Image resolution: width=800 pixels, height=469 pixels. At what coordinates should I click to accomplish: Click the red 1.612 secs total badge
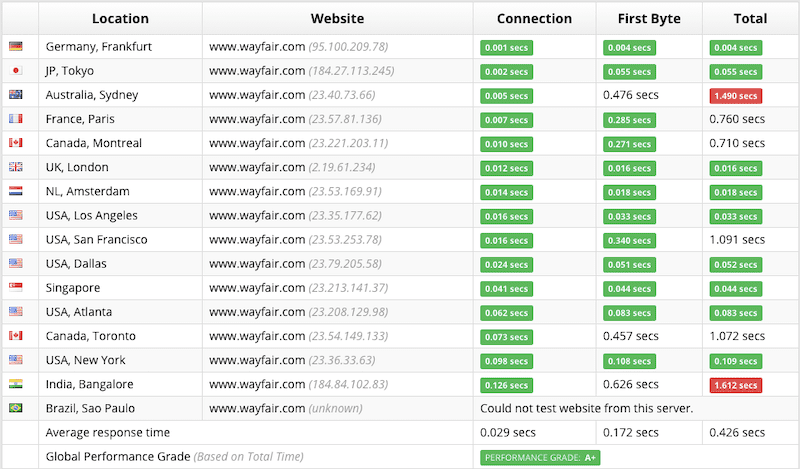tap(735, 385)
